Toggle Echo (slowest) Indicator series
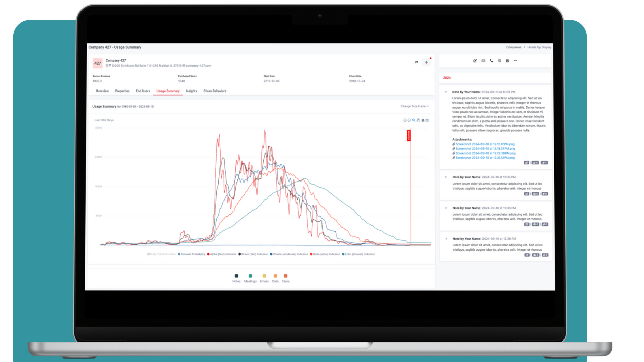The image size is (644, 362). 358,254
